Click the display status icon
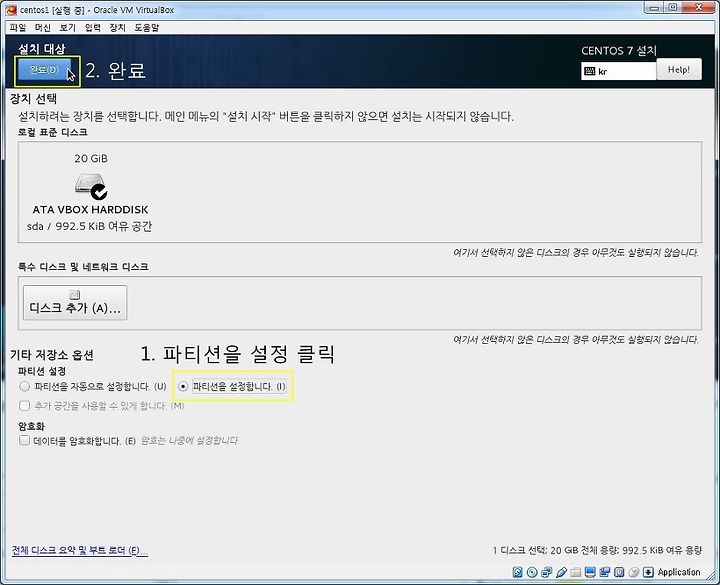Screen dimensions: 720x585 pos(591,572)
